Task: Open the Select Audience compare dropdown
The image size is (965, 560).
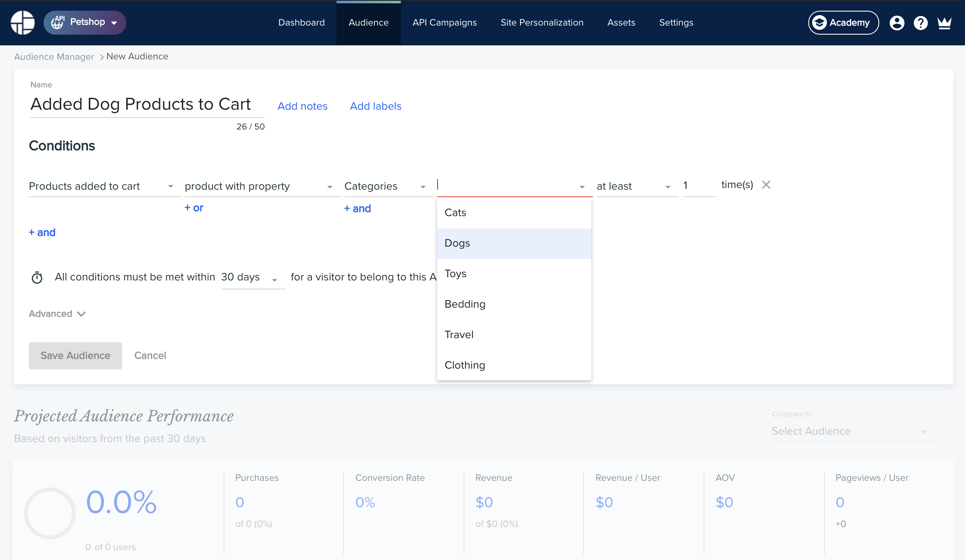Action: tap(853, 431)
